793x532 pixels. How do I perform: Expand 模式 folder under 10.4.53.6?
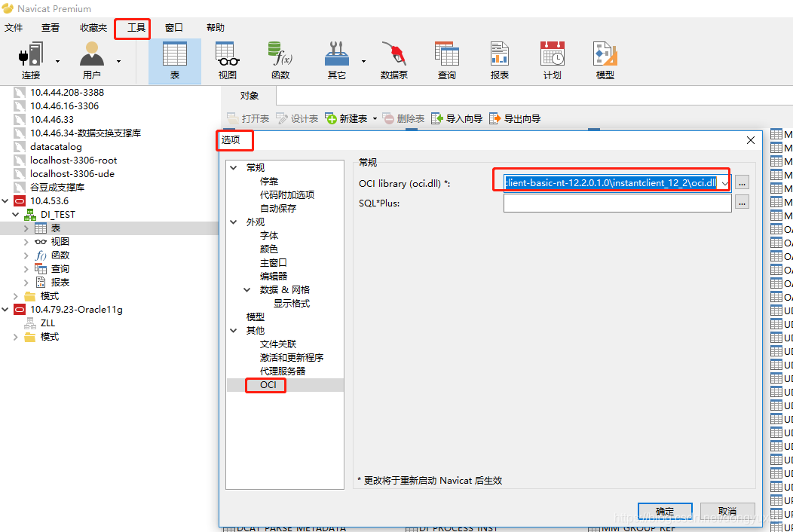click(x=16, y=296)
